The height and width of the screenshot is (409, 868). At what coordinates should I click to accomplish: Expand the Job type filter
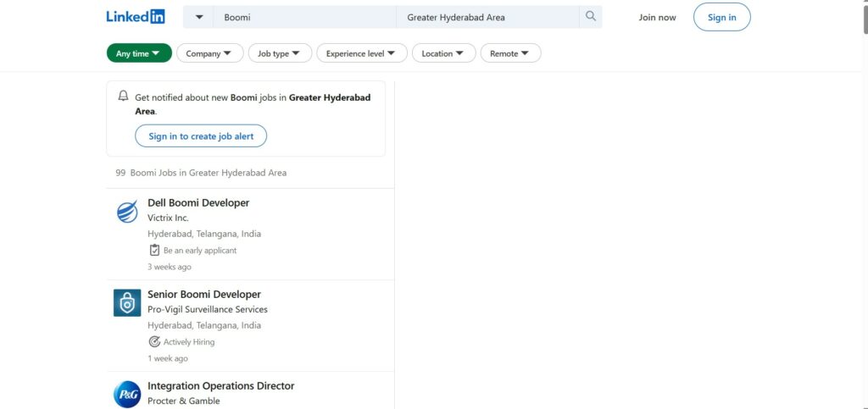click(x=280, y=53)
